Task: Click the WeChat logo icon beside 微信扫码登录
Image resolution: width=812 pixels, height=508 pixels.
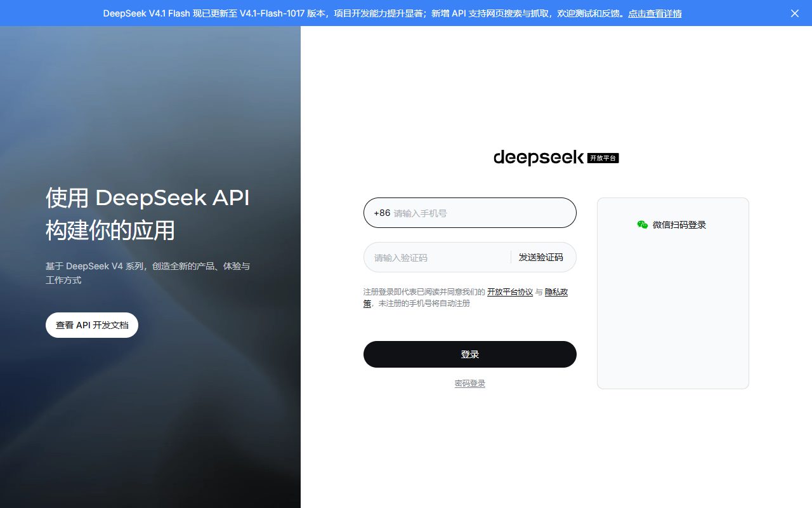Action: pyautogui.click(x=643, y=225)
